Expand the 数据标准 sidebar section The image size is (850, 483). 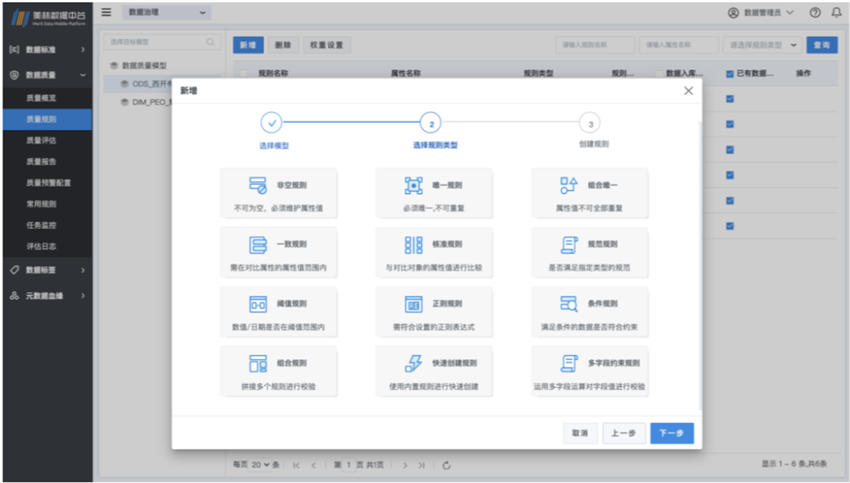[x=47, y=49]
